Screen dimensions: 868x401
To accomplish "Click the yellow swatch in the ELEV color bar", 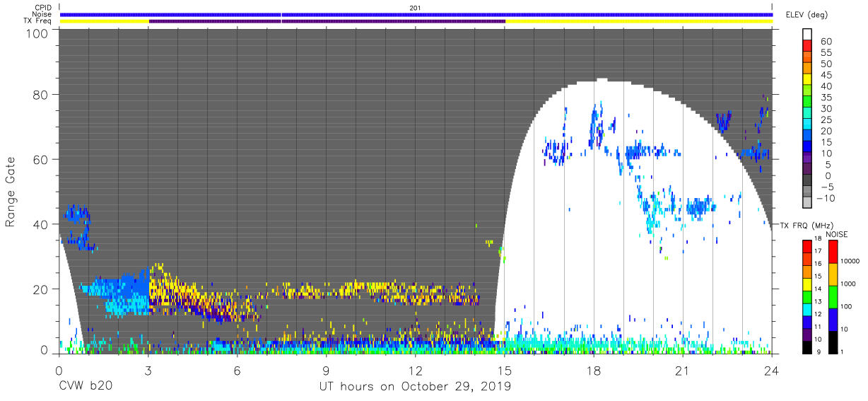I will point(807,79).
